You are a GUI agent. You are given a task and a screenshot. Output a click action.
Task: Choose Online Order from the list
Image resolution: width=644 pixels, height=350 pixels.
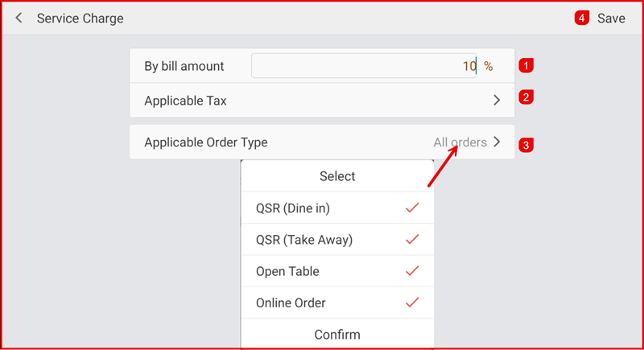click(291, 303)
